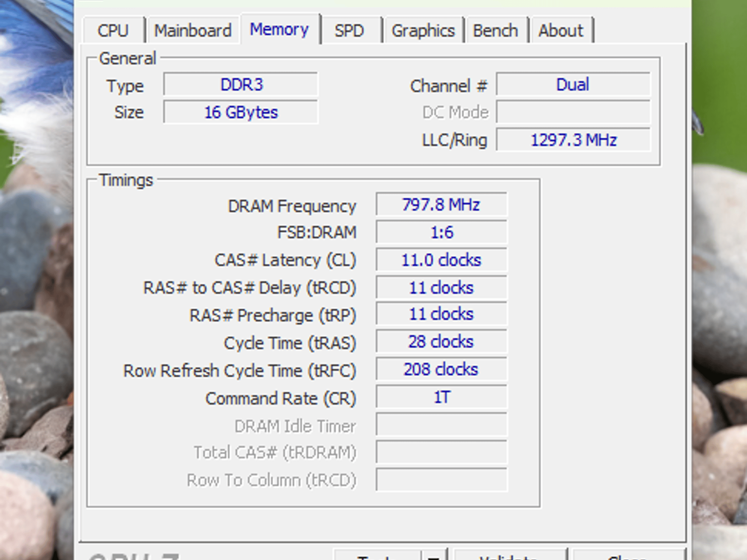Click the empty Total CAS# (tRDRAM) field

pos(441,452)
